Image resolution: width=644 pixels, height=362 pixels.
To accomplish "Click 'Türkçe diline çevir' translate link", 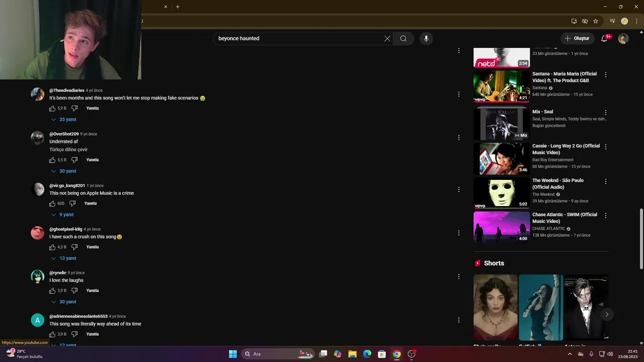I will pyautogui.click(x=68, y=150).
